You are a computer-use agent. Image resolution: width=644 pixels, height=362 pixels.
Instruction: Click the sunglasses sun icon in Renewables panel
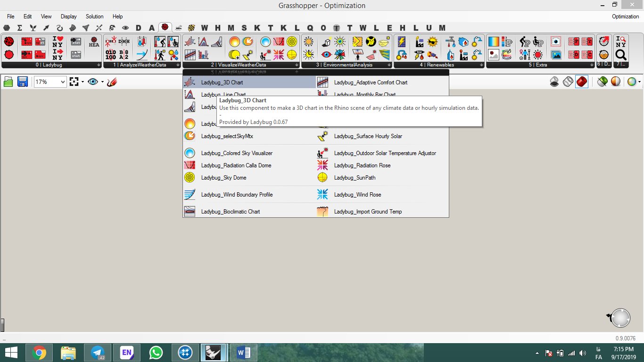tap(432, 42)
